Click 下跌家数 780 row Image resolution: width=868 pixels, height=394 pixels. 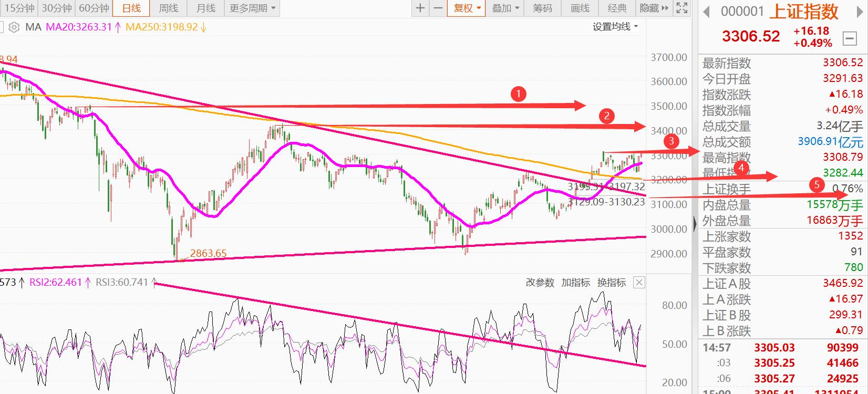coord(782,268)
